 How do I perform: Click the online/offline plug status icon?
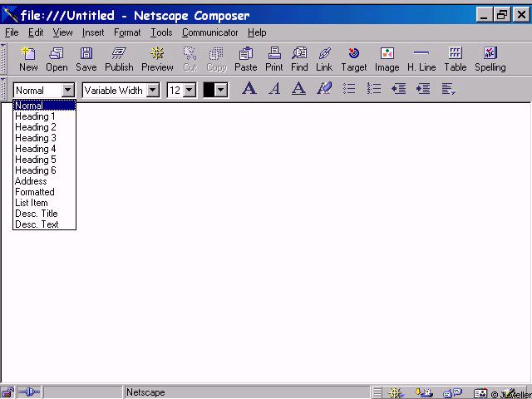tap(29, 392)
